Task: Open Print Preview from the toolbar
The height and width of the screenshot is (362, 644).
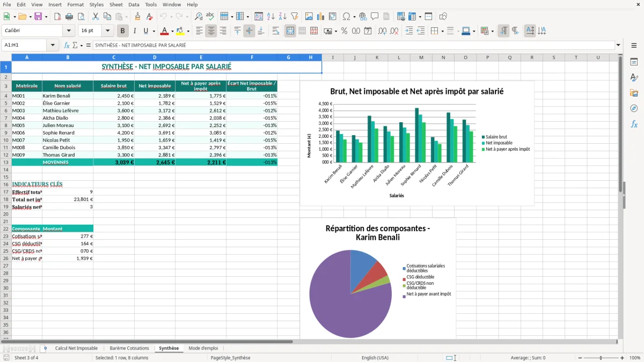Action: pos(81,17)
